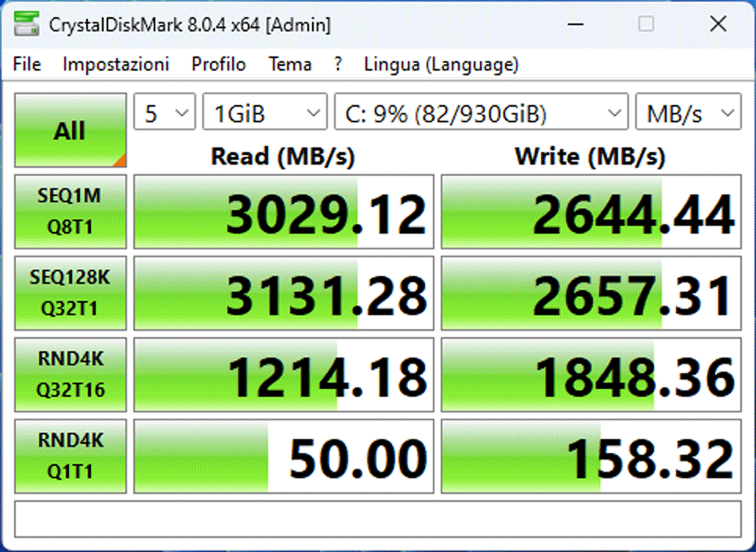The image size is (756, 552).
Task: Select the 50.00 read result
Action: pos(284,456)
